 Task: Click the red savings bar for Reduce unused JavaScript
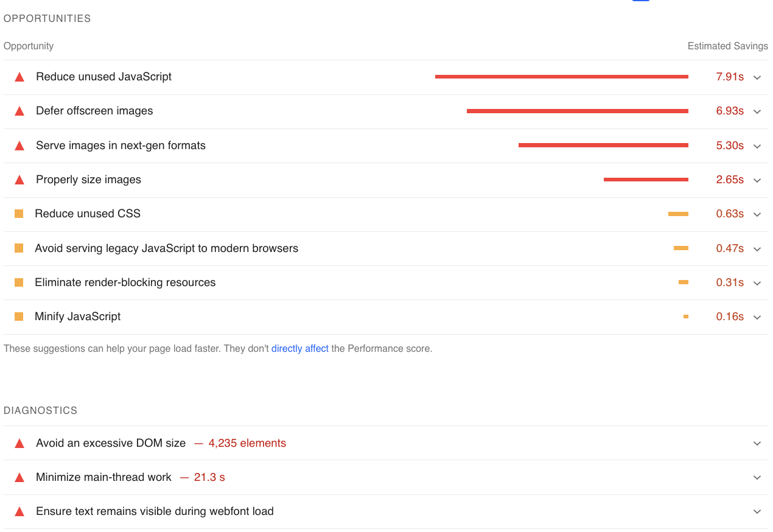pyautogui.click(x=561, y=77)
